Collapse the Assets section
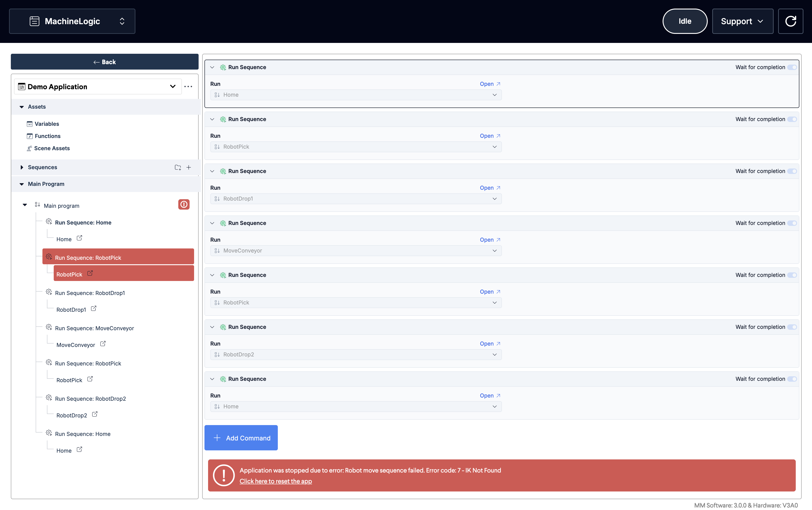Image resolution: width=812 pixels, height=510 pixels. [x=22, y=107]
